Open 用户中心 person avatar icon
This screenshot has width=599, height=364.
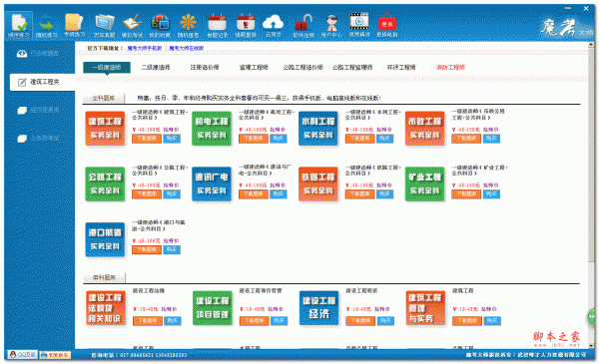tap(331, 25)
